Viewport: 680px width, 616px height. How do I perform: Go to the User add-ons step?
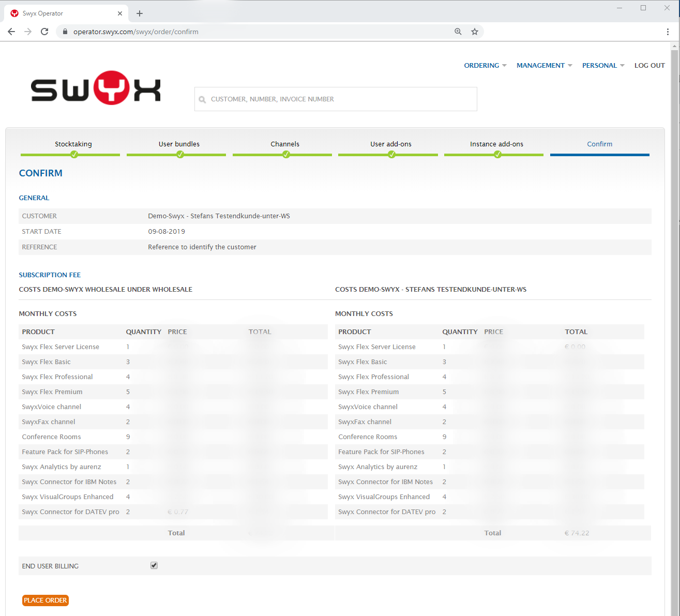click(391, 144)
